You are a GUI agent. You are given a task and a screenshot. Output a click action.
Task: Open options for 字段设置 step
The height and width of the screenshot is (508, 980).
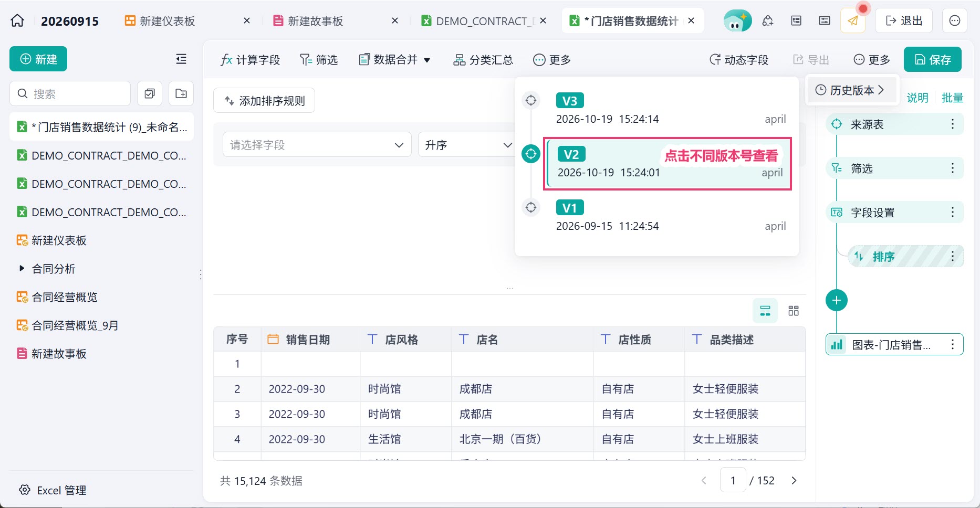click(953, 213)
